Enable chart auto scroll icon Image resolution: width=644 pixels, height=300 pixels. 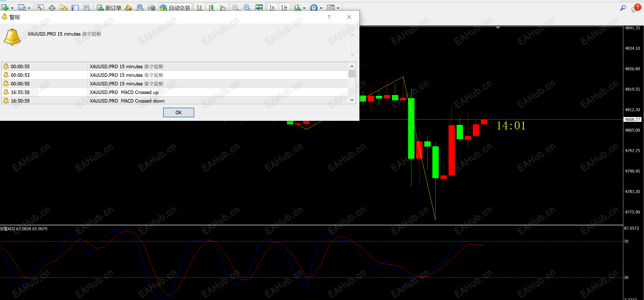click(x=272, y=8)
